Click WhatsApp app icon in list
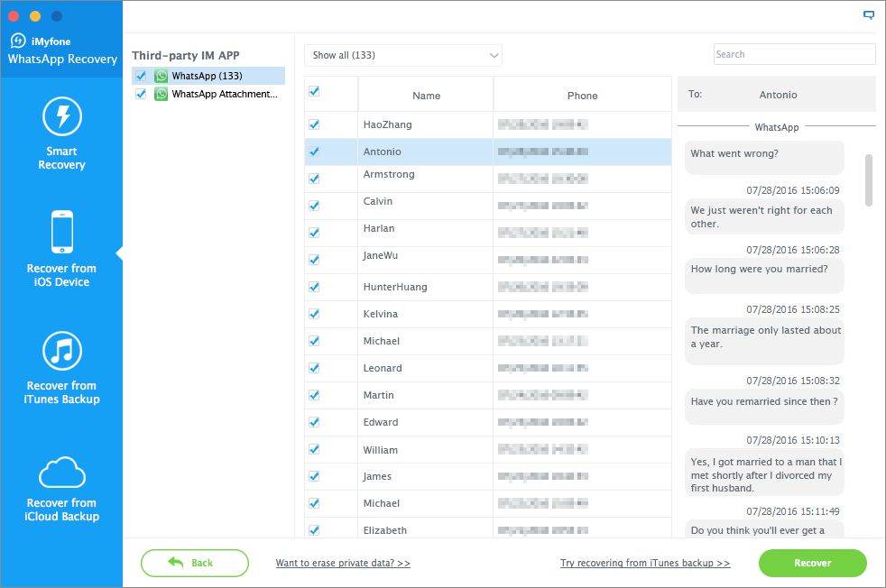886x588 pixels. [161, 76]
